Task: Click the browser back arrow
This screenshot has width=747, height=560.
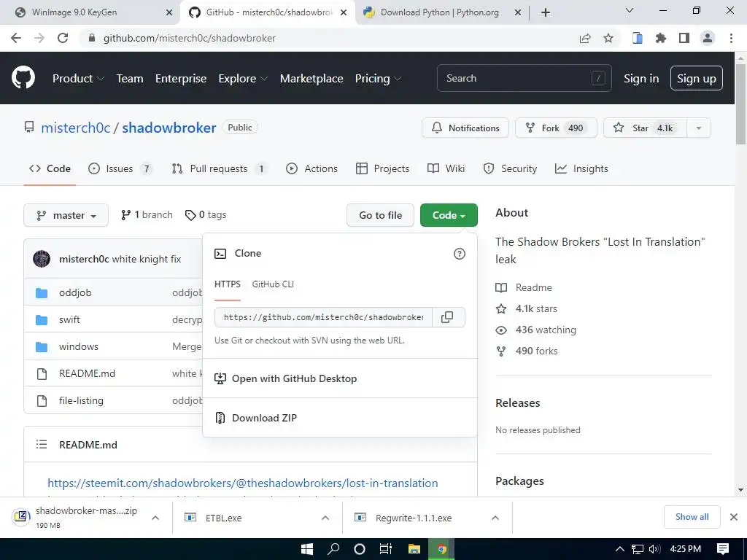Action: pyautogui.click(x=16, y=38)
